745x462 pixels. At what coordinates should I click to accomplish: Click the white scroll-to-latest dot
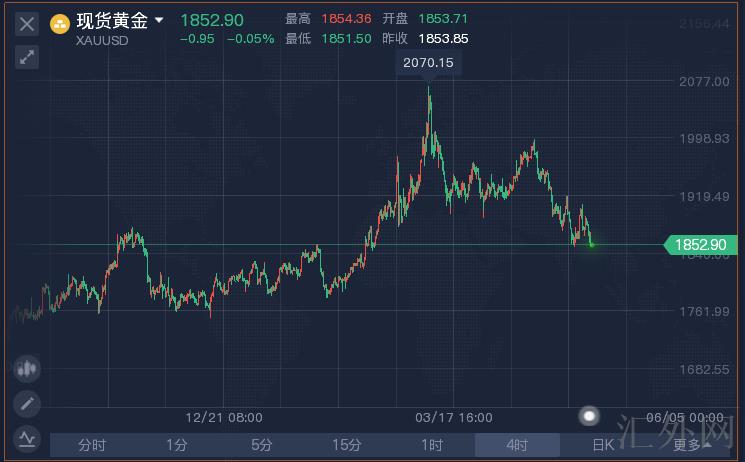click(590, 416)
